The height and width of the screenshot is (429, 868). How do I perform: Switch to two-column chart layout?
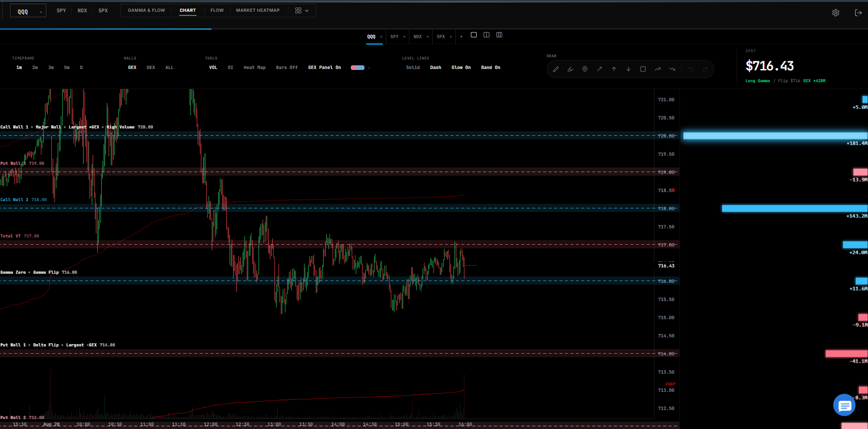point(486,35)
